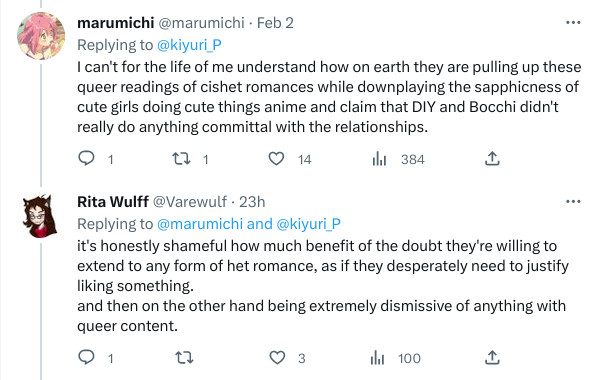
Task: Share marumichi's tweet
Action: 492,158
